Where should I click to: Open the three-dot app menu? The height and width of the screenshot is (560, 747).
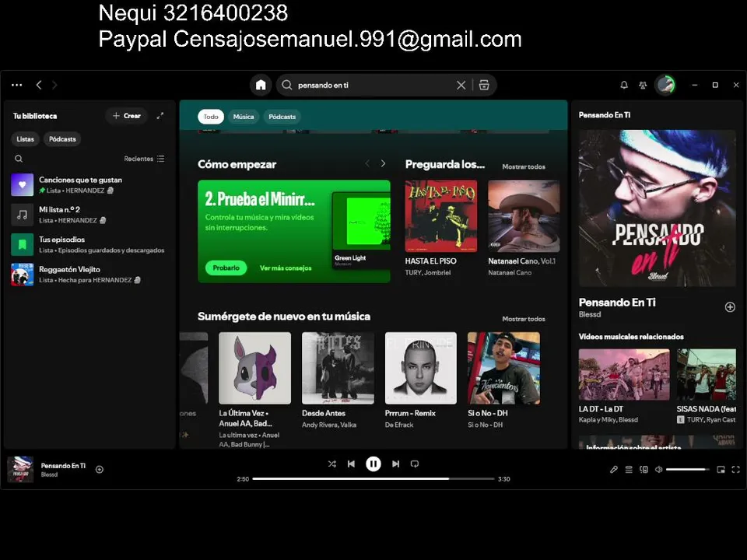(16, 85)
